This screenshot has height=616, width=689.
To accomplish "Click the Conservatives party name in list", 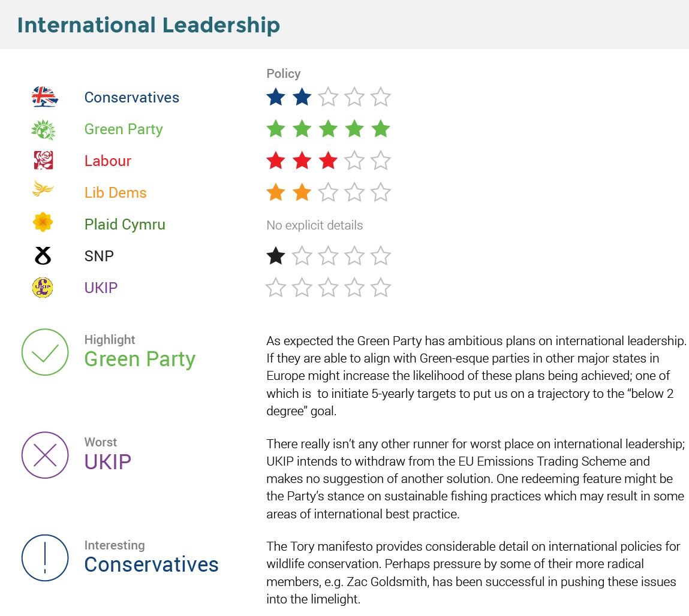I will coord(131,98).
